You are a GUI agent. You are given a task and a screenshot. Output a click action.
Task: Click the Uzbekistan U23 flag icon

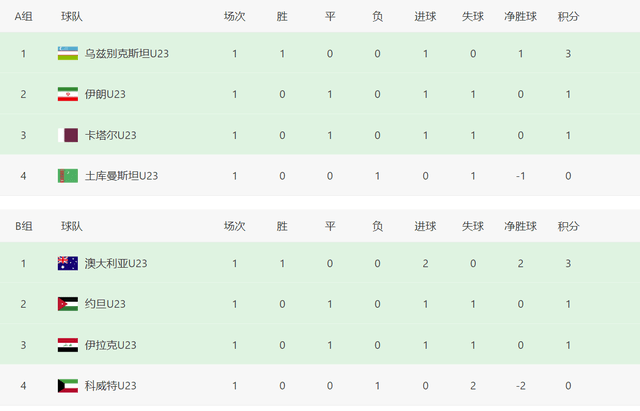[x=68, y=53]
